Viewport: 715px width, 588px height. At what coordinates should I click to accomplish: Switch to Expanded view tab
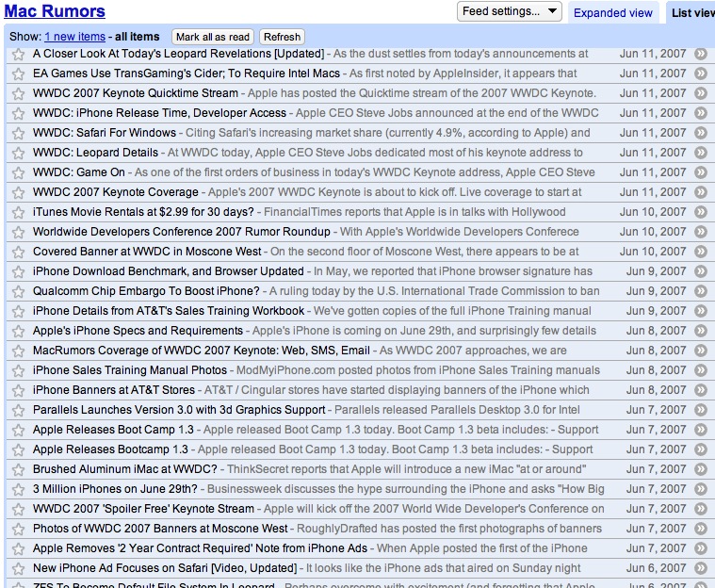[613, 13]
